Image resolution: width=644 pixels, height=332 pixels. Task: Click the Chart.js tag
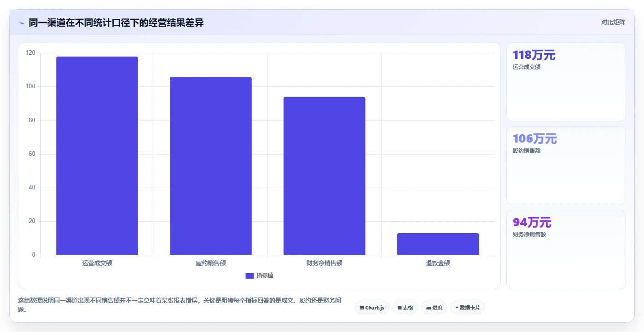[372, 308]
